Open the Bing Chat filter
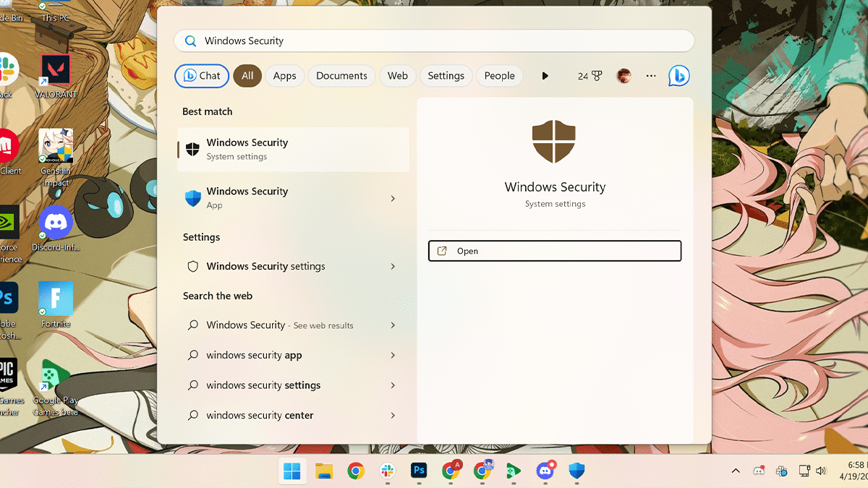The image size is (868, 488). (x=202, y=76)
